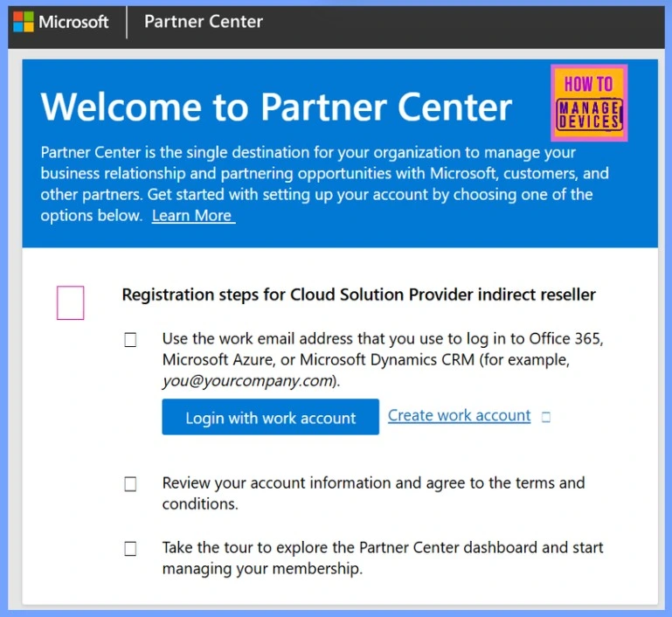Open the Partner Center header title
672x617 pixels.
pyautogui.click(x=204, y=22)
